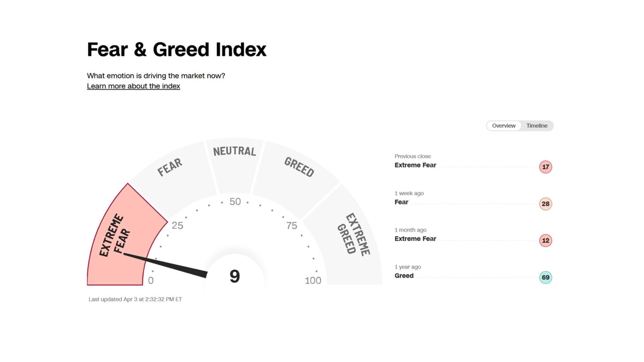Click the 'Extreme Fear' previous close label
Viewport: 644px width, 362px height.
tap(415, 165)
